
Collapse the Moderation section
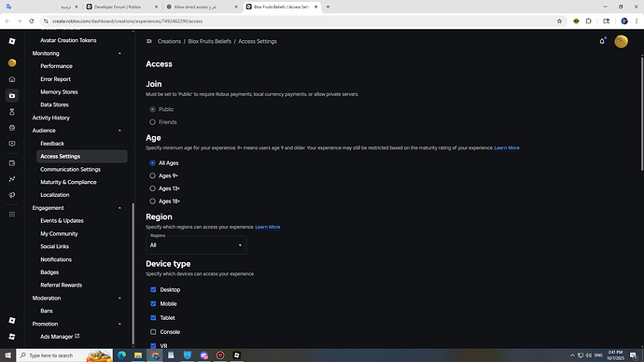coord(119,298)
